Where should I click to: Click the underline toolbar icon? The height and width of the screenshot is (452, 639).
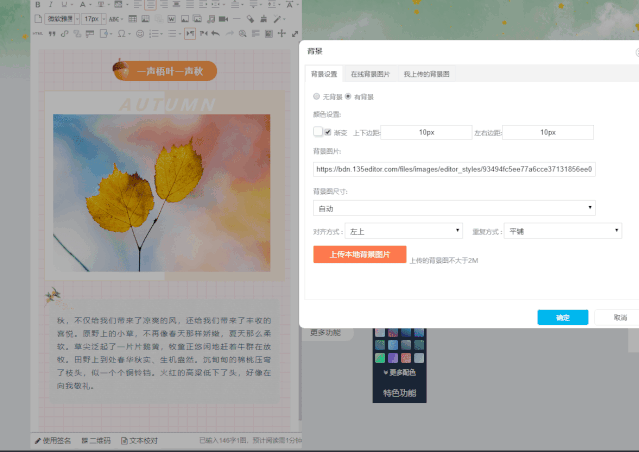tap(63, 5)
